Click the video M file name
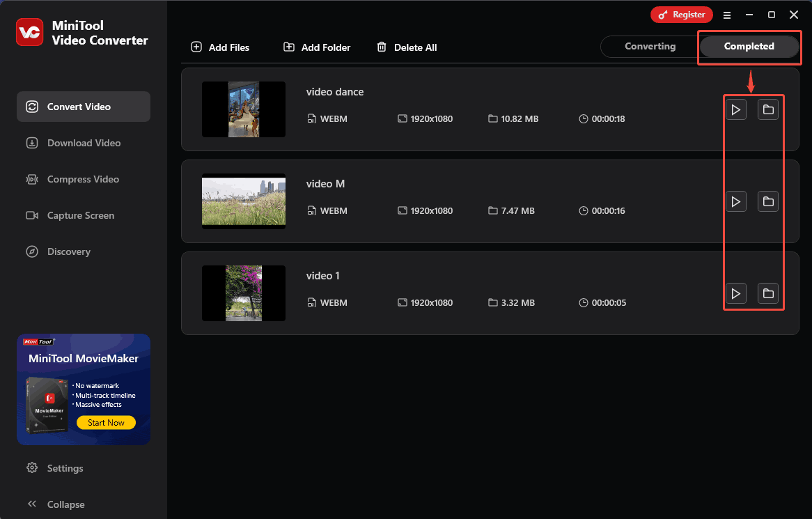812x519 pixels. pyautogui.click(x=325, y=184)
